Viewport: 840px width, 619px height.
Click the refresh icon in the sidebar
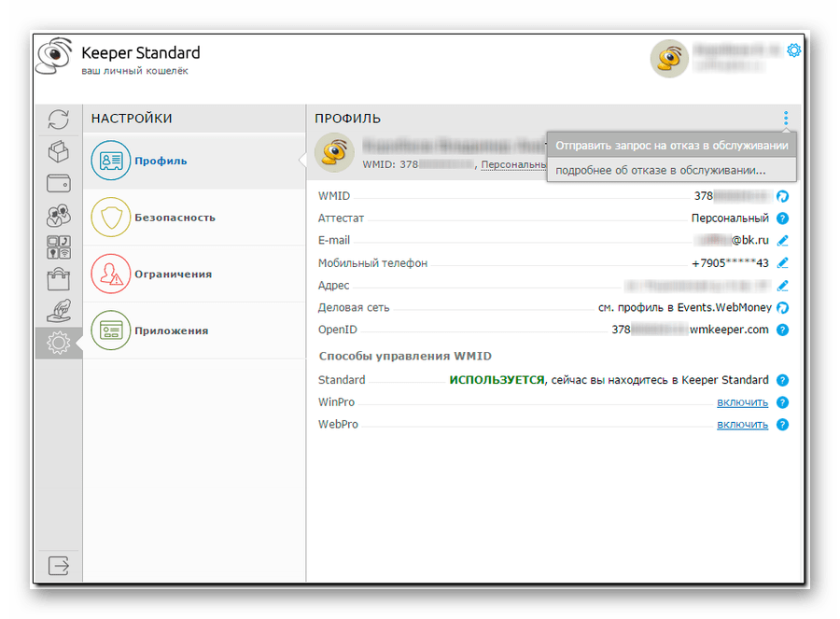point(59,120)
